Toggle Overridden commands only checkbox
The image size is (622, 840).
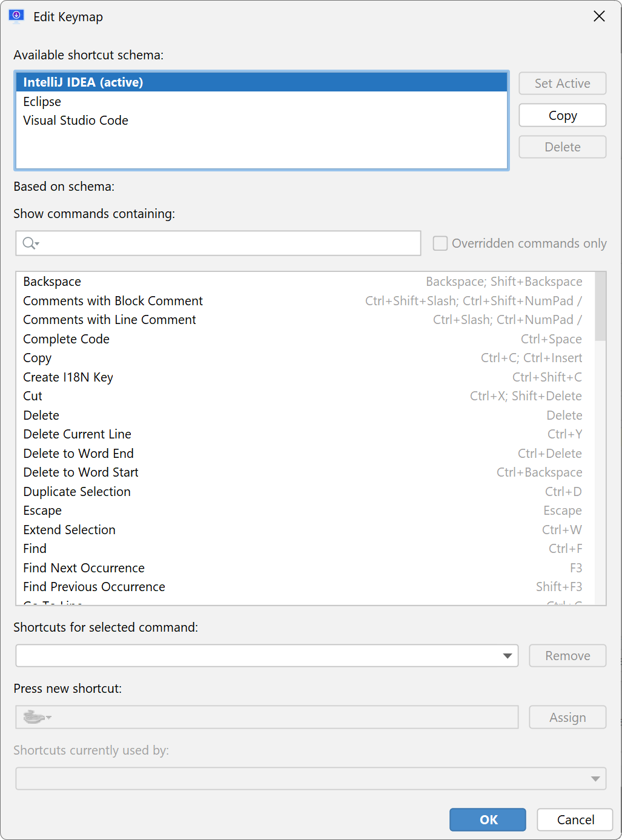440,243
